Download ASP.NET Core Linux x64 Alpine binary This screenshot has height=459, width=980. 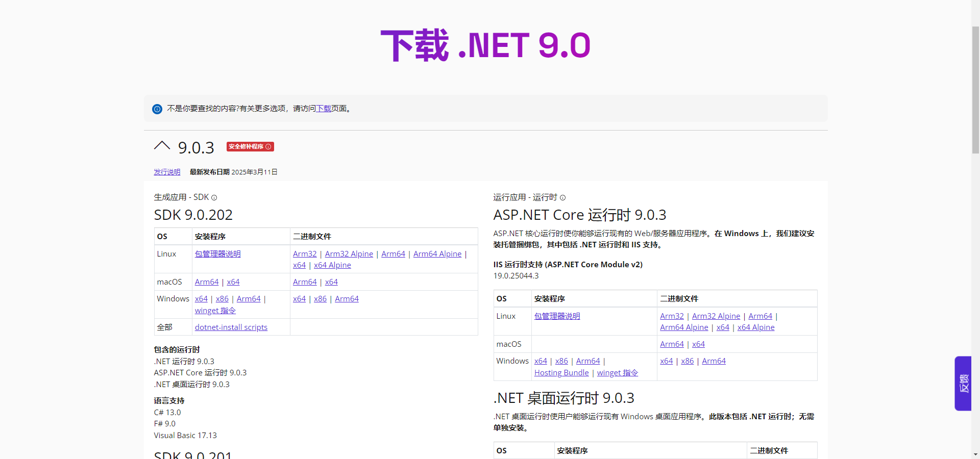tap(755, 327)
